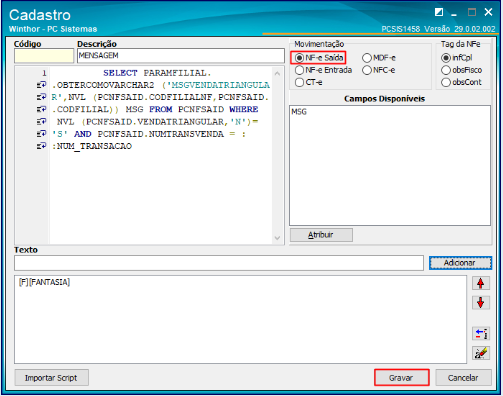Click line number 1 in editor gutter
Viewport: 503px width, 396px height.
coord(44,73)
